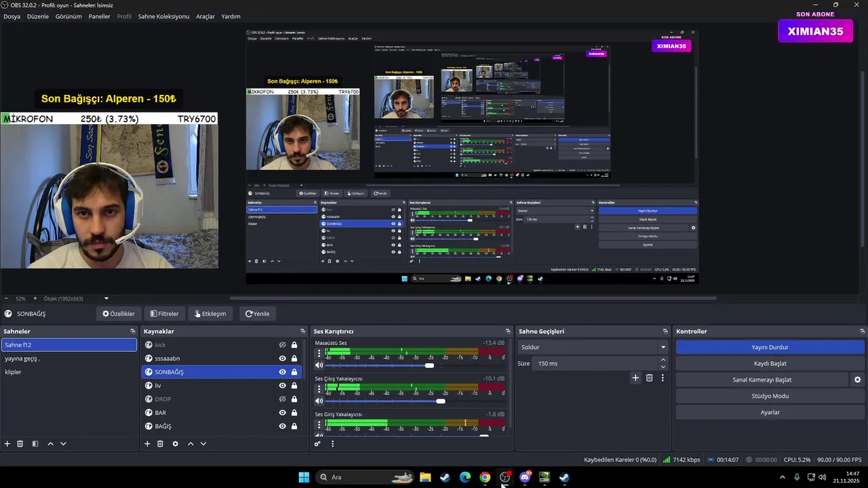Zoom in preview with plus icon

pos(35,298)
